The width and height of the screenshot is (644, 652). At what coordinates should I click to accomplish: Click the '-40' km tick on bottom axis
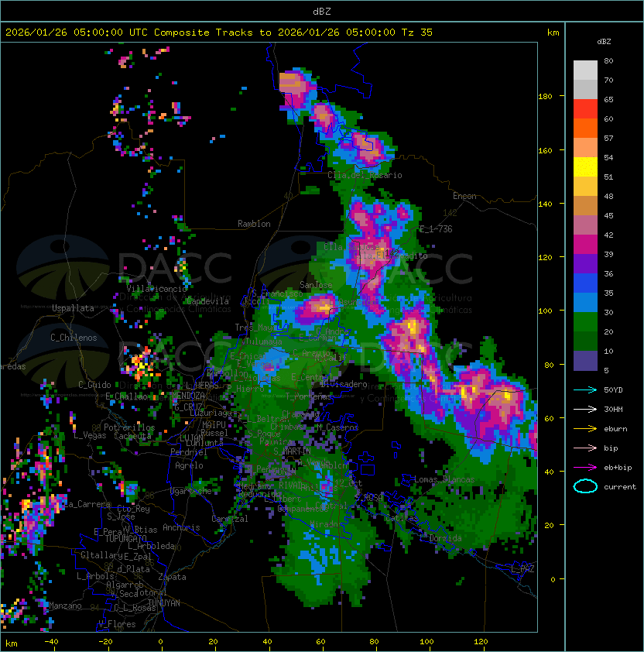point(51,642)
